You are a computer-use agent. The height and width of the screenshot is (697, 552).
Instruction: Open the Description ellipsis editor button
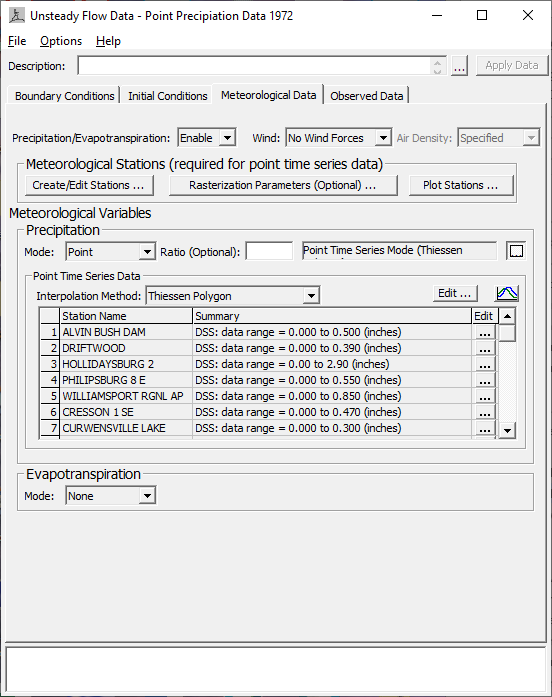(x=460, y=66)
